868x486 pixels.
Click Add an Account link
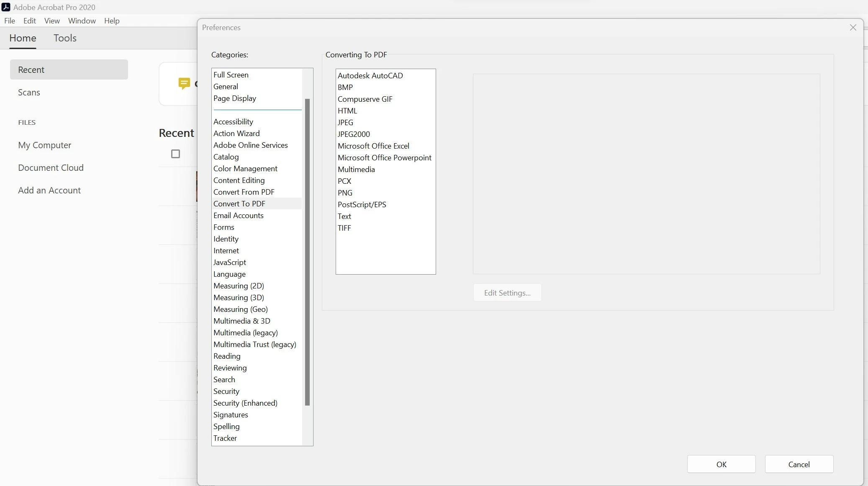pos(49,190)
